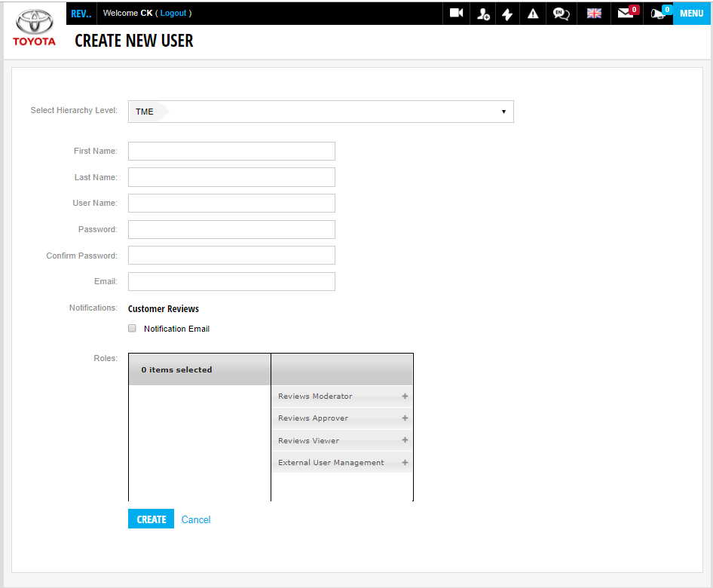This screenshot has height=588, width=713.
Task: Focus the Last Name field
Action: (231, 177)
